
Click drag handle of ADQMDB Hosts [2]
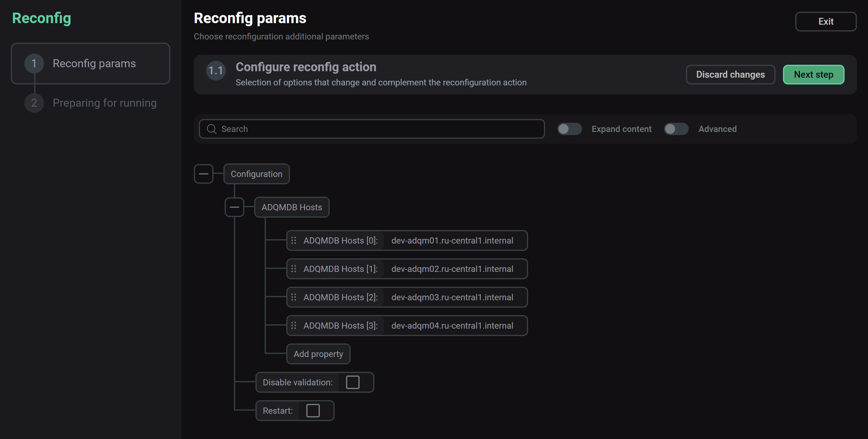pos(293,297)
